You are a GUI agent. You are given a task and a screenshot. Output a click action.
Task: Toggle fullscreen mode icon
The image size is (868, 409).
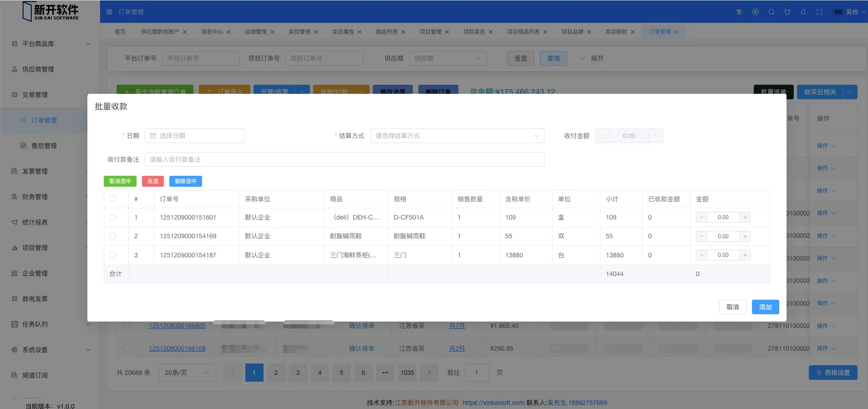click(819, 12)
